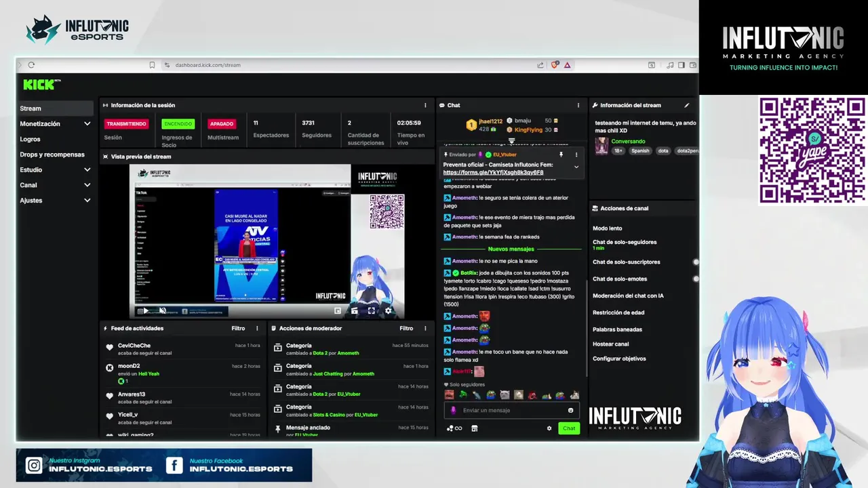868x488 pixels.
Task: Click the dota tag in stream info
Action: pyautogui.click(x=663, y=151)
